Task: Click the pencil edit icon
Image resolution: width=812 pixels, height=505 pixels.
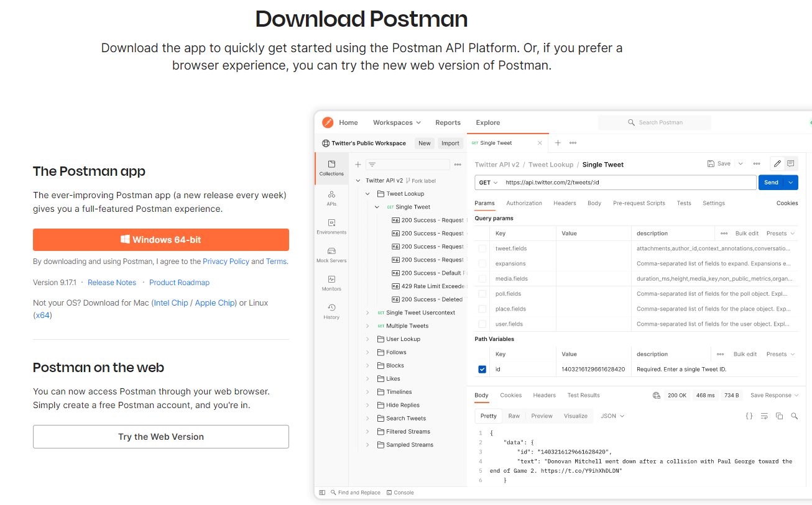Action: click(x=777, y=164)
